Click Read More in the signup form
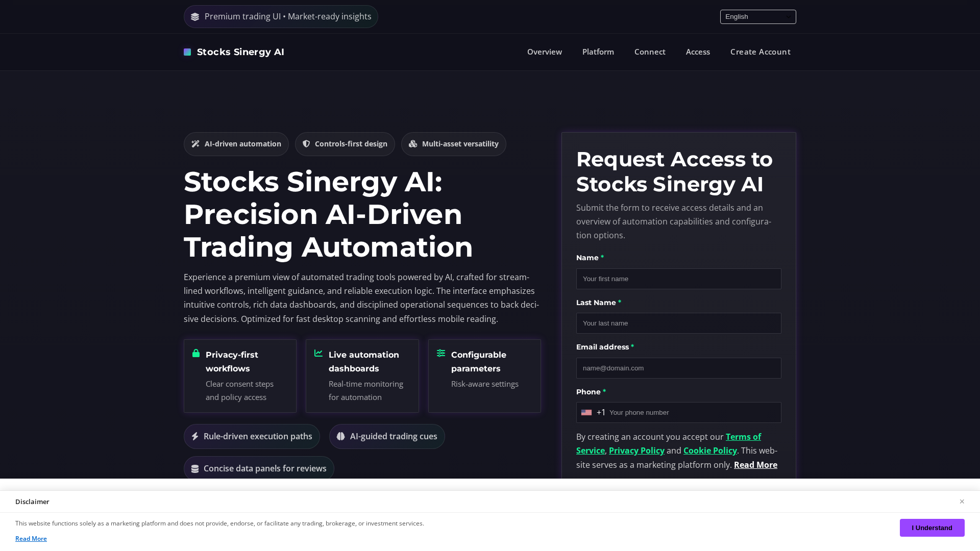Screen dimensions: 980x551 [x=755, y=465]
